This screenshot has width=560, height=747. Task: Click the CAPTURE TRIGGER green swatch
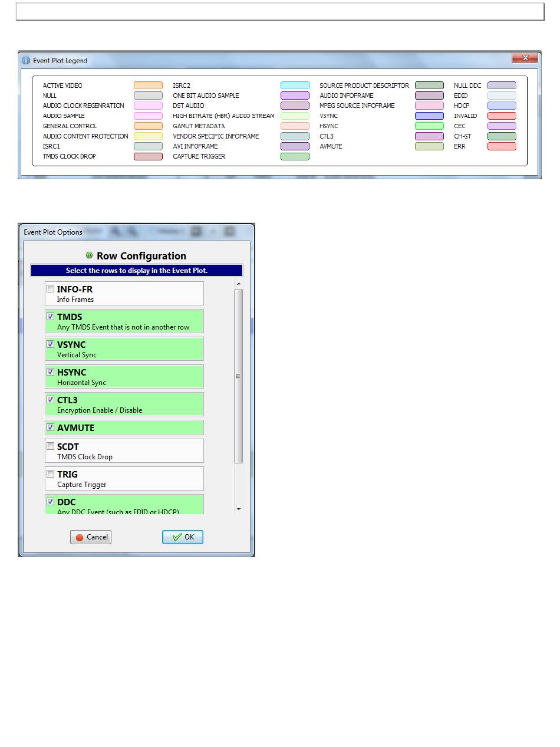click(x=295, y=156)
